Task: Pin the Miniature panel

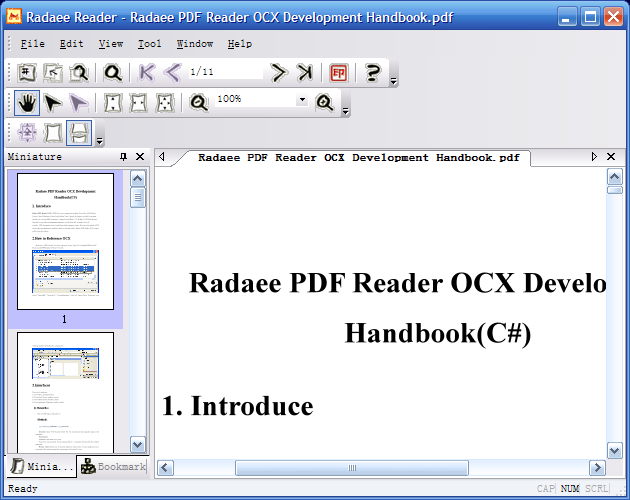Action: pyautogui.click(x=123, y=157)
